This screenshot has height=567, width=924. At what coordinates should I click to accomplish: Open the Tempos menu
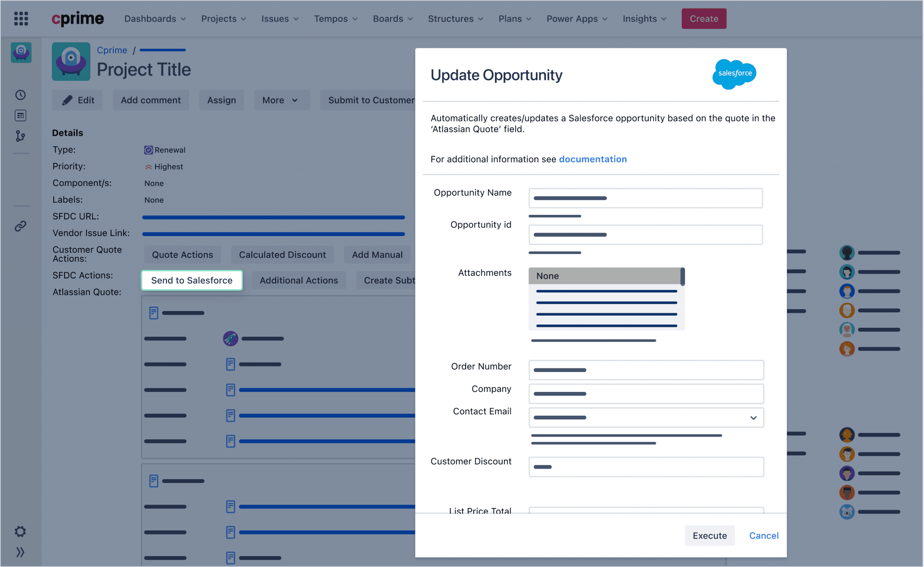[x=336, y=19]
